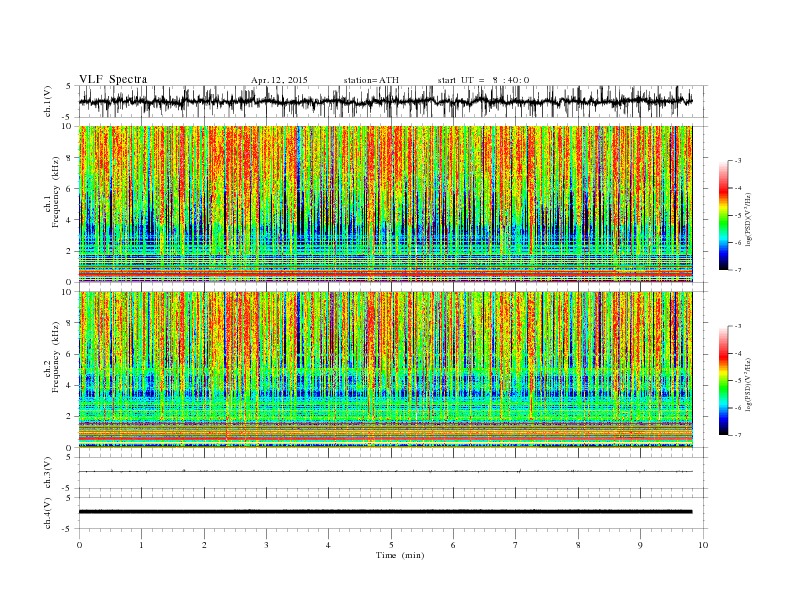Viewport: 792px width, 612px height.
Task: Click the ch.1 voltage waveform trace
Action: point(385,101)
